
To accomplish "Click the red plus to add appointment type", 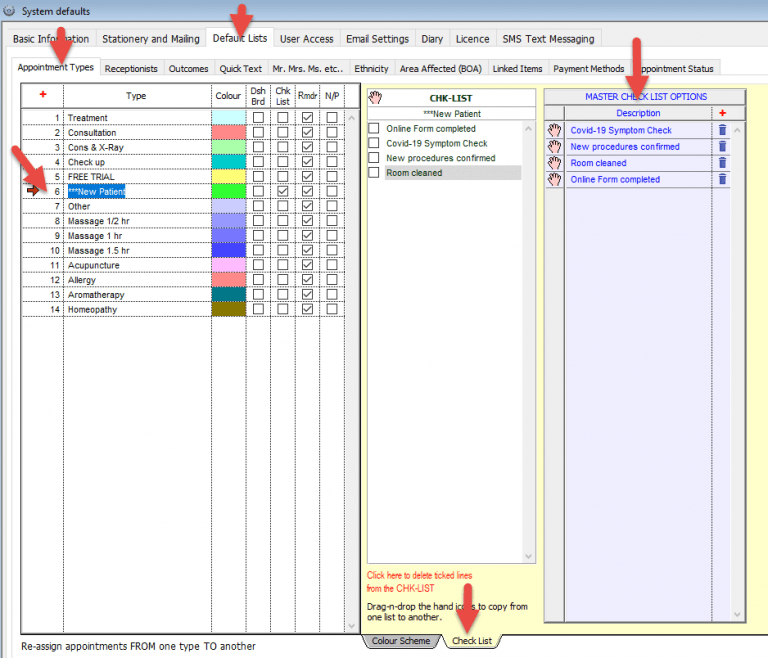I will tap(43, 94).
